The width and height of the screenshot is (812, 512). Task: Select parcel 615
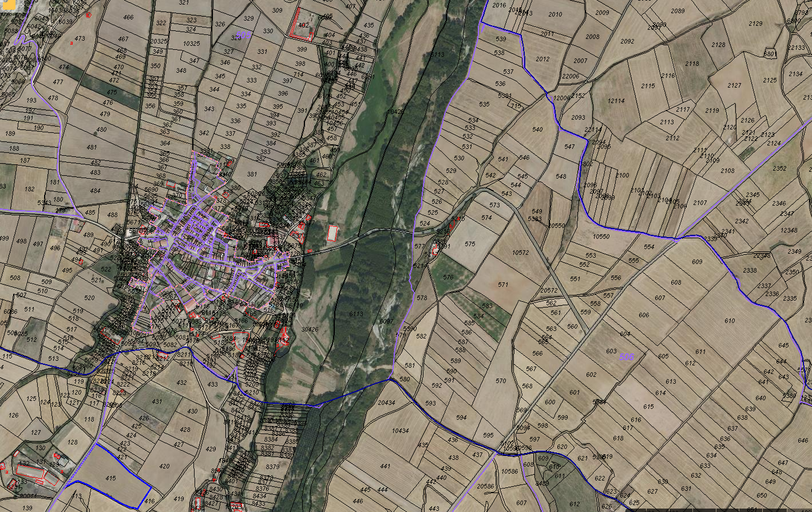[x=648, y=407]
